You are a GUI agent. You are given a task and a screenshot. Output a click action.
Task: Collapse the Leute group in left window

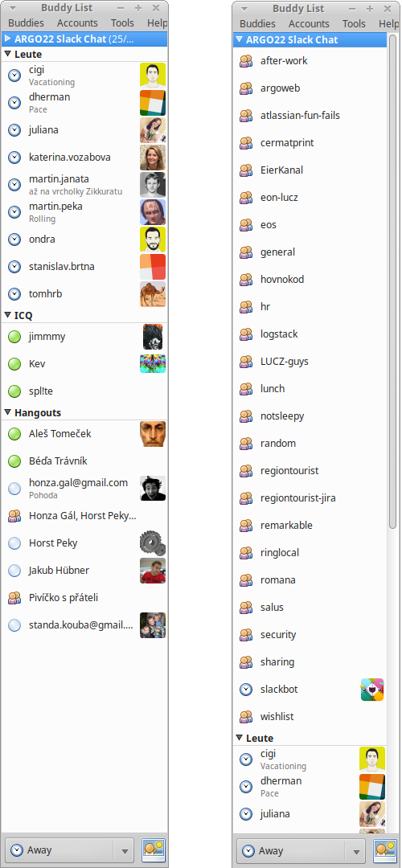coord(7,55)
